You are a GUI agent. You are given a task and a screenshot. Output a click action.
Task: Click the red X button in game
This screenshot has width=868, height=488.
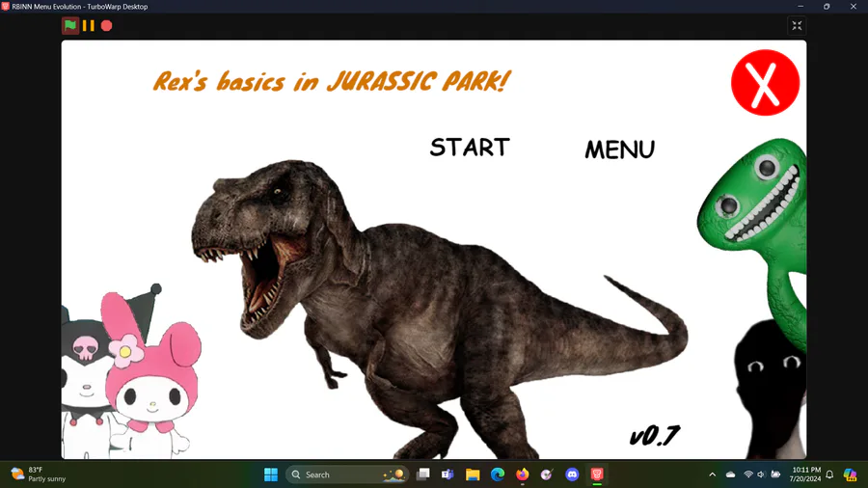tap(765, 82)
